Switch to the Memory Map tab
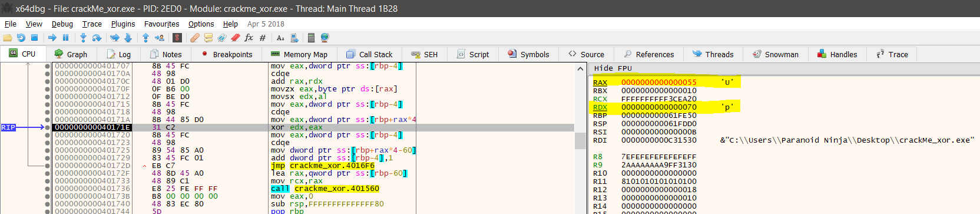 pos(299,54)
